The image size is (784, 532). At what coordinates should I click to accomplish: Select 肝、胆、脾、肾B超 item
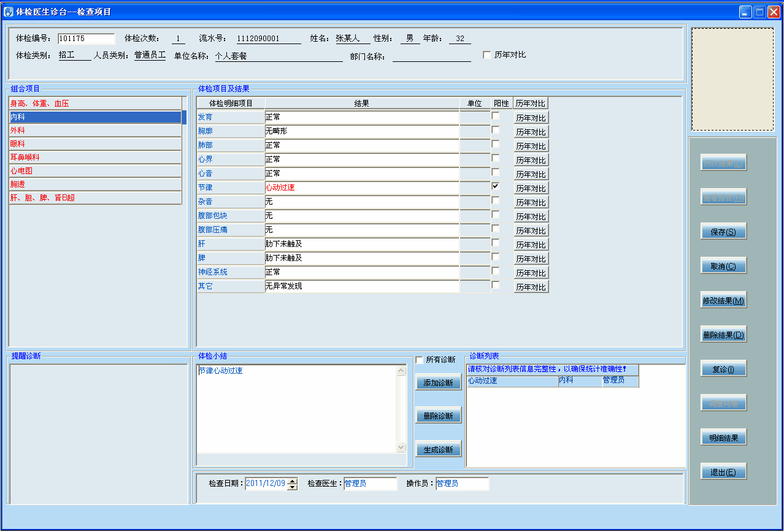pos(95,198)
